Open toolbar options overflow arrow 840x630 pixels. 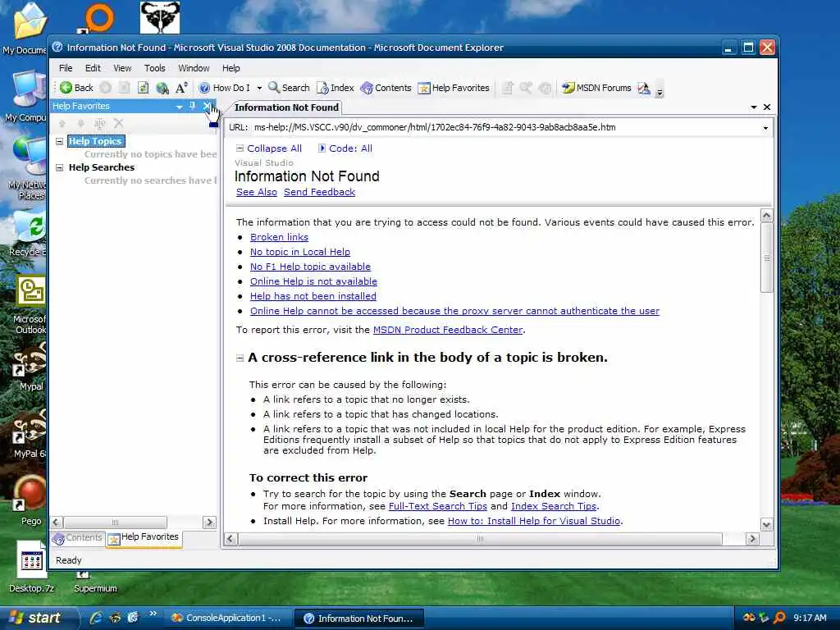pyautogui.click(x=660, y=92)
